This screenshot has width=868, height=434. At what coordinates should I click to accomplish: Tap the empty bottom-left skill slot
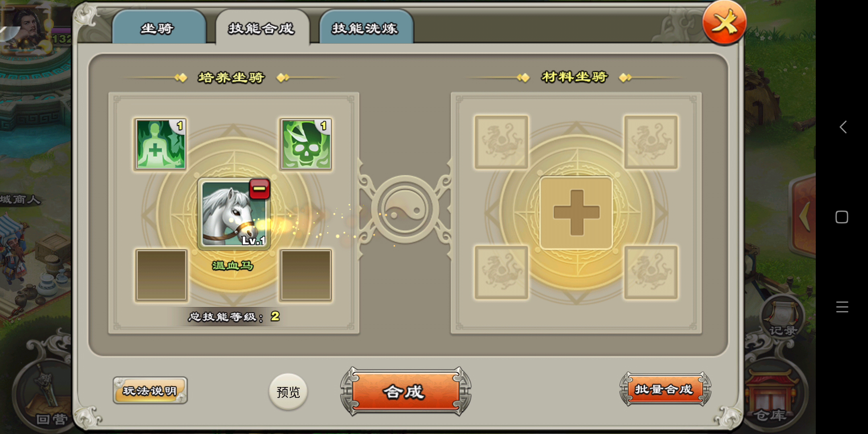click(161, 275)
